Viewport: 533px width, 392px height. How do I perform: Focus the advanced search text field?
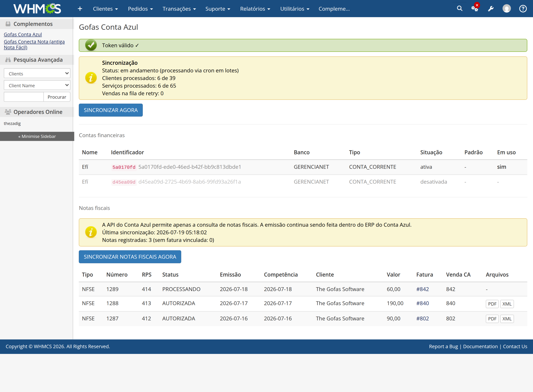click(x=24, y=97)
